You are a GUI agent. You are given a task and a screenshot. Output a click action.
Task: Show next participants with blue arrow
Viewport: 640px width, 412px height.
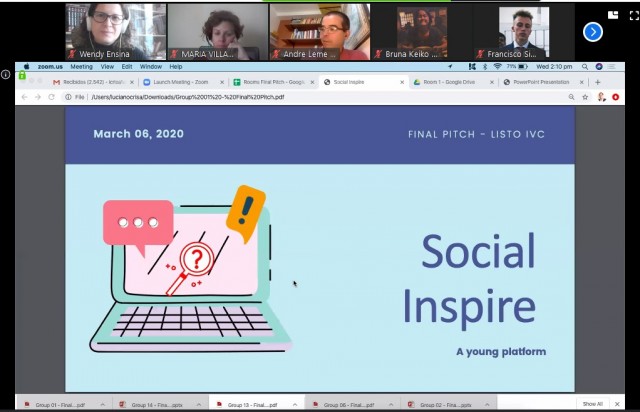click(x=592, y=32)
